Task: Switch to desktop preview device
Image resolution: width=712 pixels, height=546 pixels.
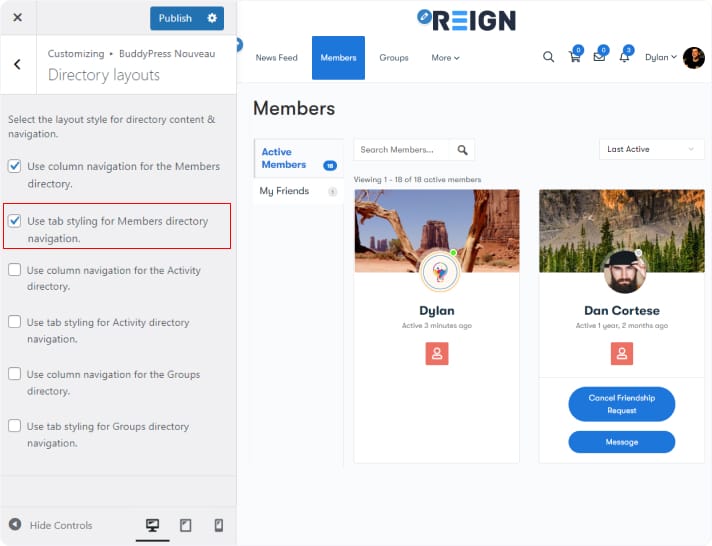Action: (x=152, y=525)
